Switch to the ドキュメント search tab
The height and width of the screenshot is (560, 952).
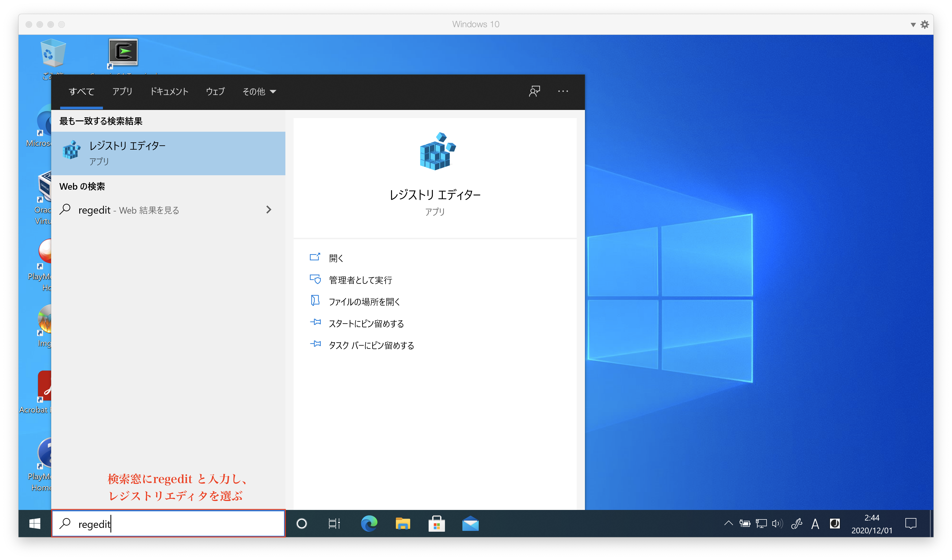169,91
